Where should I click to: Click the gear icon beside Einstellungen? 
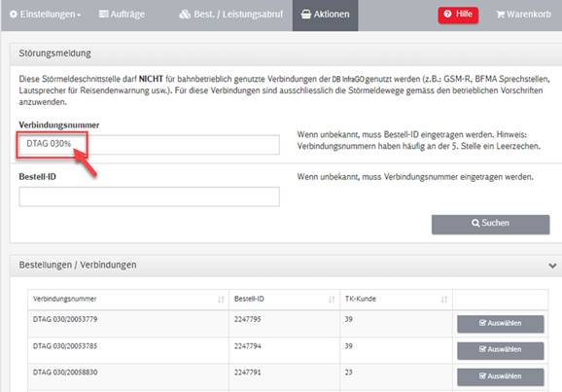coord(14,15)
